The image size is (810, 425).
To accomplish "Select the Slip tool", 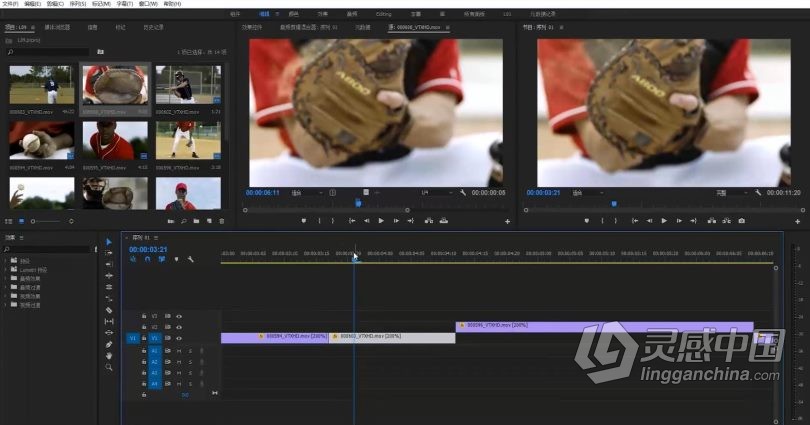I will (x=108, y=321).
